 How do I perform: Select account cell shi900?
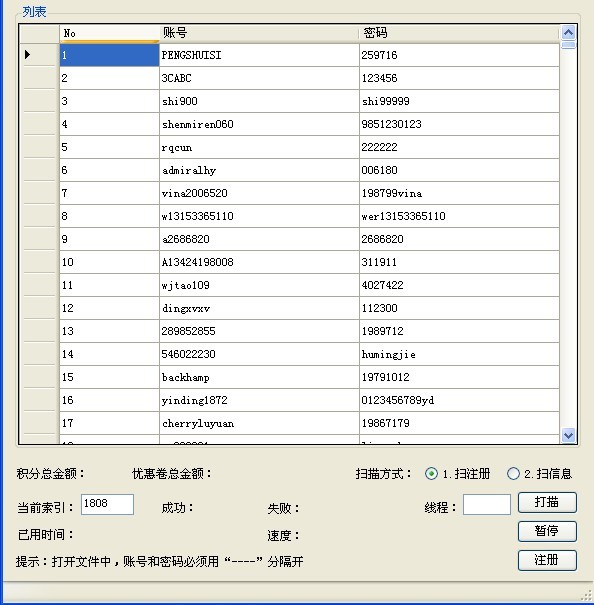pos(259,101)
